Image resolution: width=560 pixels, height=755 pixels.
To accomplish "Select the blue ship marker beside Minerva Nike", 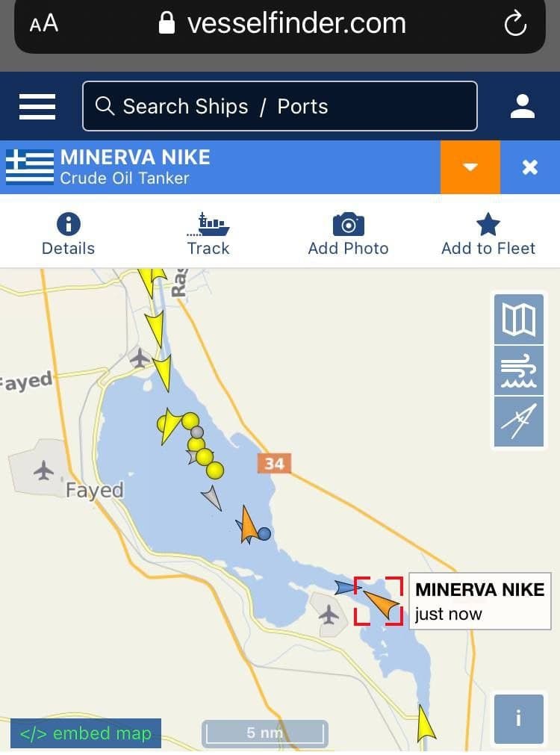I will [x=348, y=587].
